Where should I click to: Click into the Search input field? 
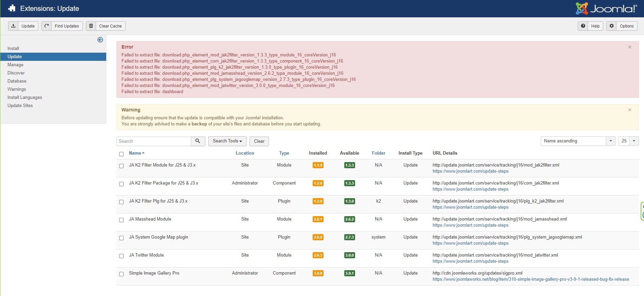154,141
